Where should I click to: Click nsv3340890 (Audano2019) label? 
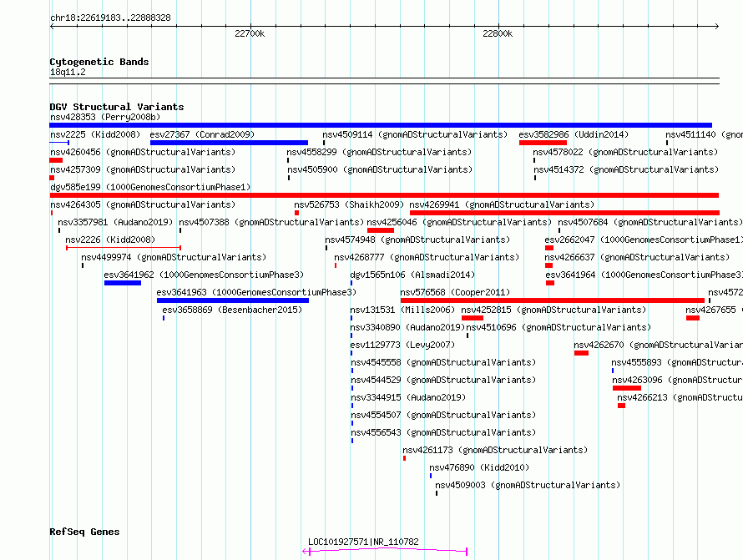(x=407, y=327)
